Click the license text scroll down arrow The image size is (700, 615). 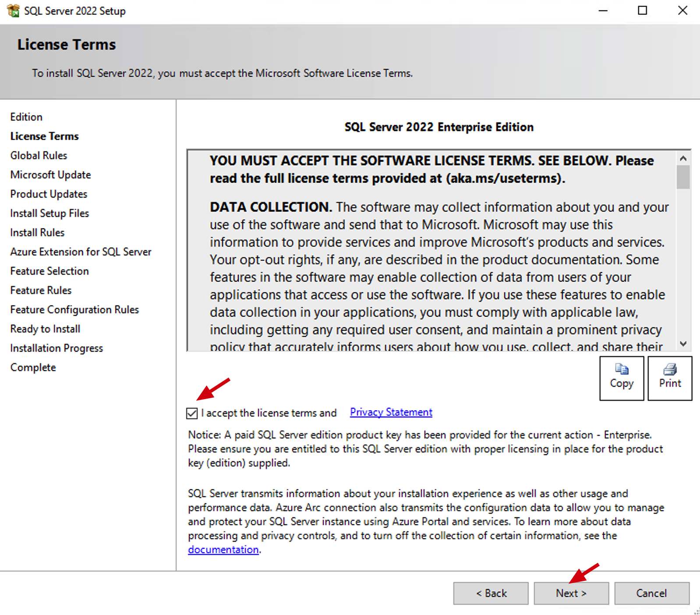[x=683, y=344]
